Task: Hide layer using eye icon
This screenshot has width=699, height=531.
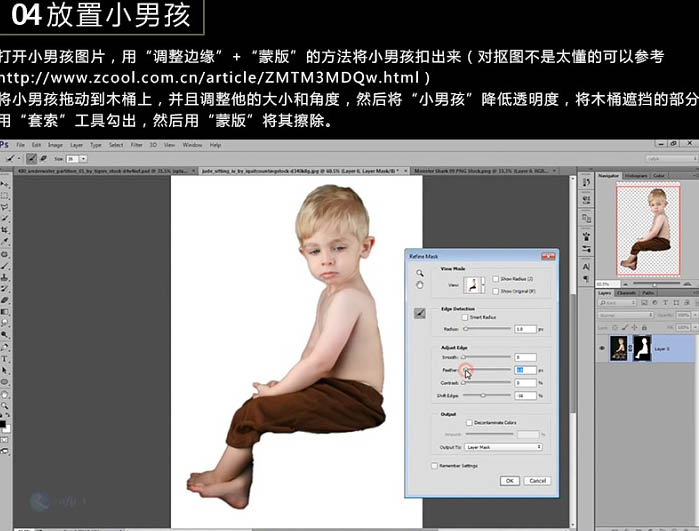Action: [x=602, y=348]
